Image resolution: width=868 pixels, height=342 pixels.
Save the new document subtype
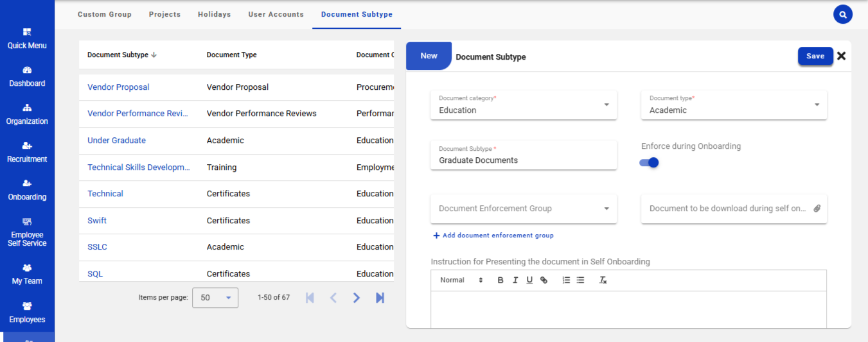815,56
